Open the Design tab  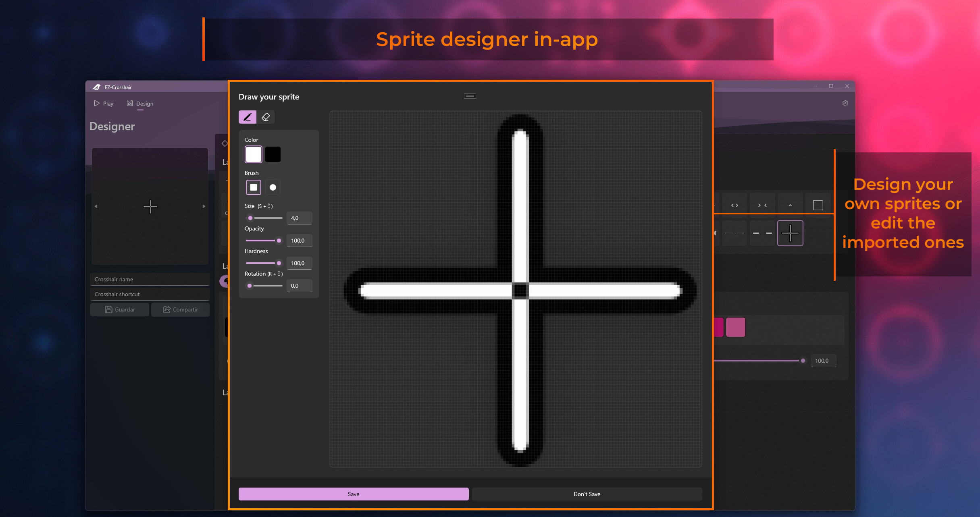click(x=140, y=103)
